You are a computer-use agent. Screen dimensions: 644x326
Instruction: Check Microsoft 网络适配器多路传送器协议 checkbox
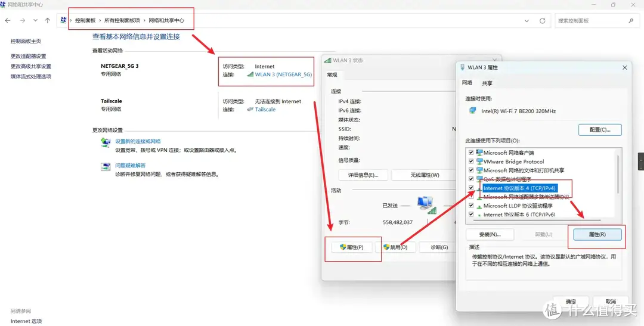point(471,197)
